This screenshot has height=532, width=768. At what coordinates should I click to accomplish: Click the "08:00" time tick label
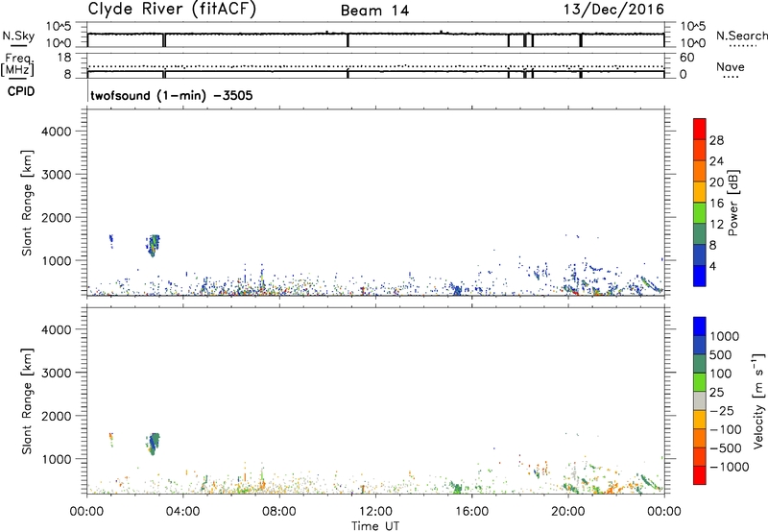pos(279,512)
